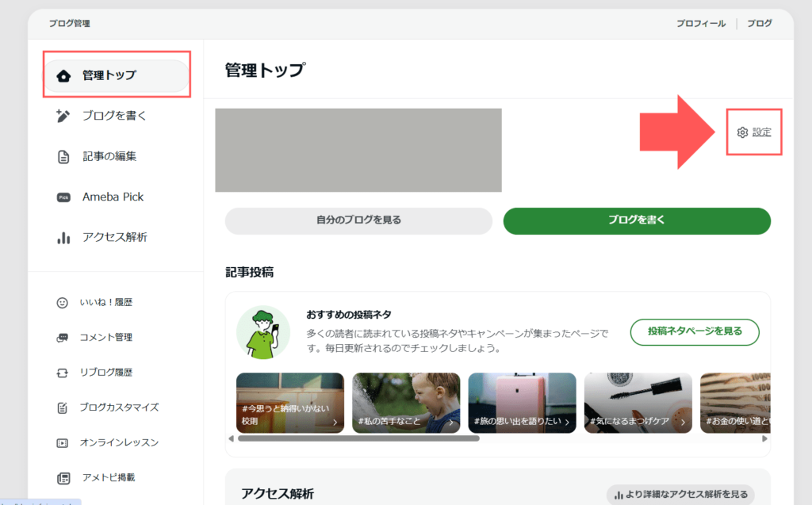Click the bar chart icon for アクセス解析
This screenshot has height=505, width=812.
[63, 238]
